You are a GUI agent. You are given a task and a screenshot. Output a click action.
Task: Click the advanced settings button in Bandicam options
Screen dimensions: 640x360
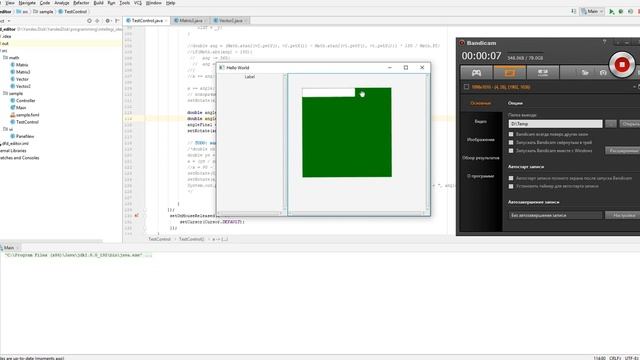click(623, 151)
